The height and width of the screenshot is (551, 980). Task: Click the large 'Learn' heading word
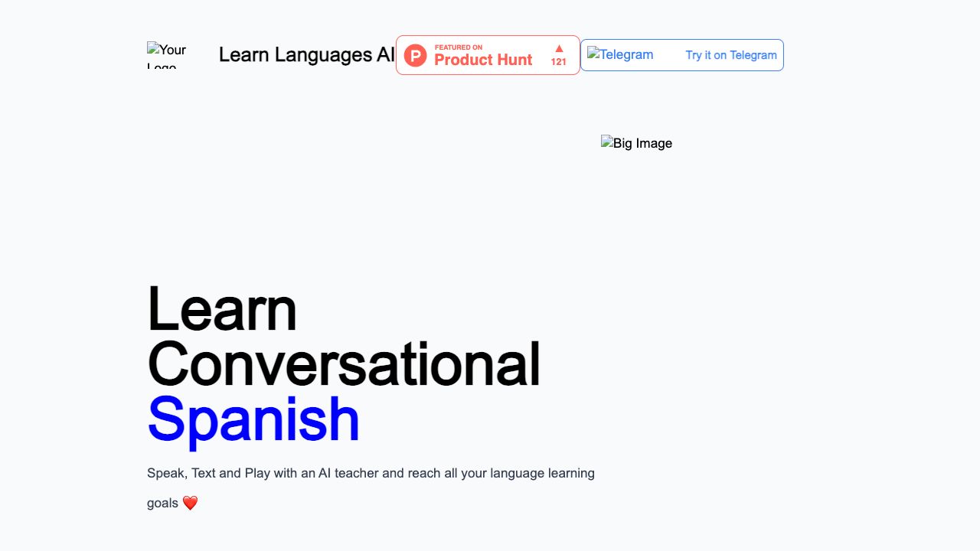(221, 309)
